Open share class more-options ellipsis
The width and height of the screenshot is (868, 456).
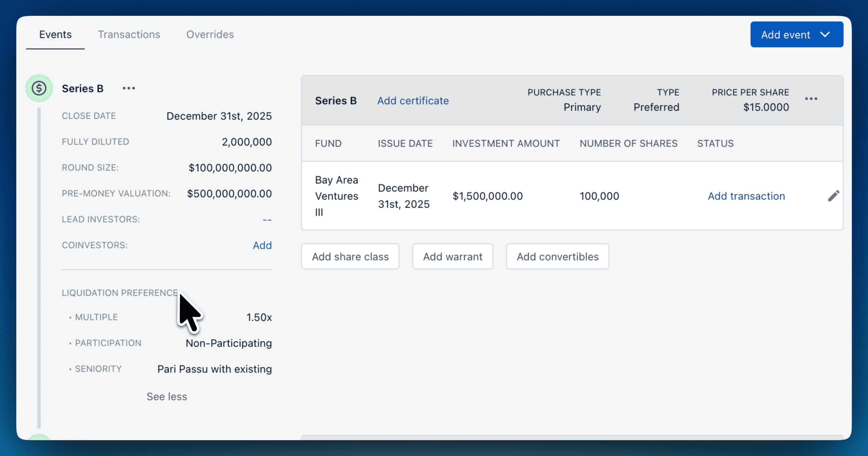pyautogui.click(x=811, y=99)
